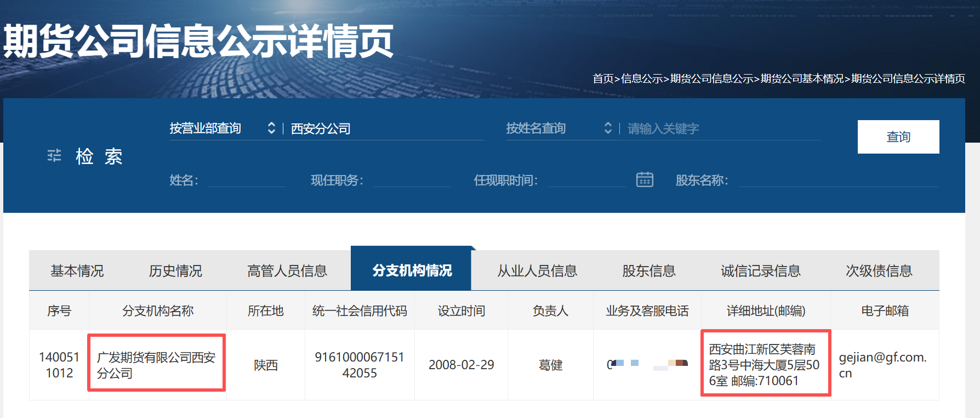
Task: Click the 序号 column header
Action: (x=59, y=310)
